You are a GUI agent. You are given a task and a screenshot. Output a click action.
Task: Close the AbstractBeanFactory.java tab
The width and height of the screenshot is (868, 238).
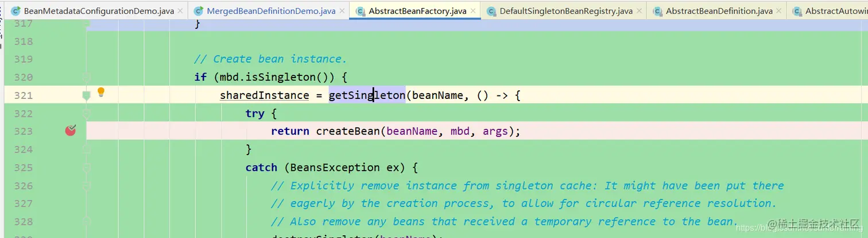[x=472, y=11]
